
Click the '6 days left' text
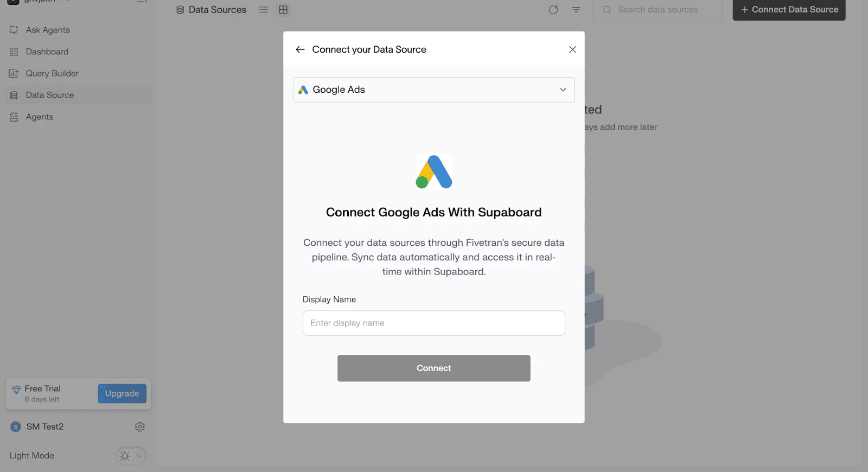(x=42, y=400)
